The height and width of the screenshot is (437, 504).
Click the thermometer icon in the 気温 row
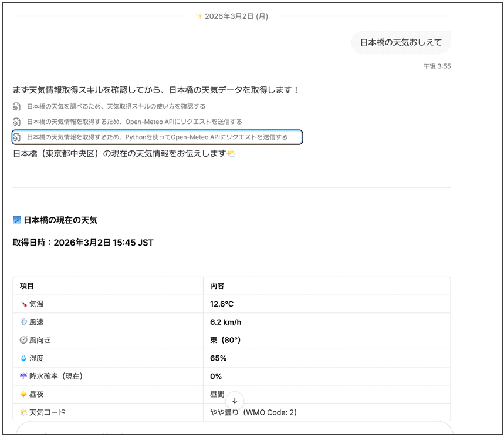coord(23,304)
